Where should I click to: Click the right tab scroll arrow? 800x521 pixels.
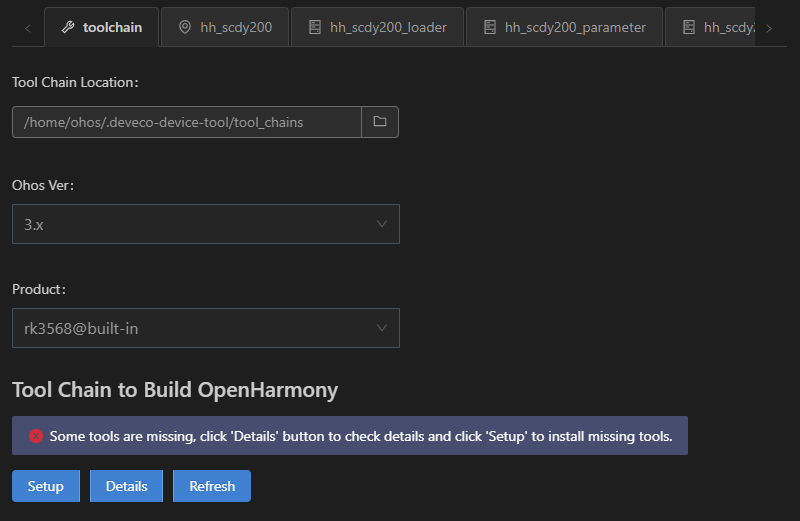[769, 28]
